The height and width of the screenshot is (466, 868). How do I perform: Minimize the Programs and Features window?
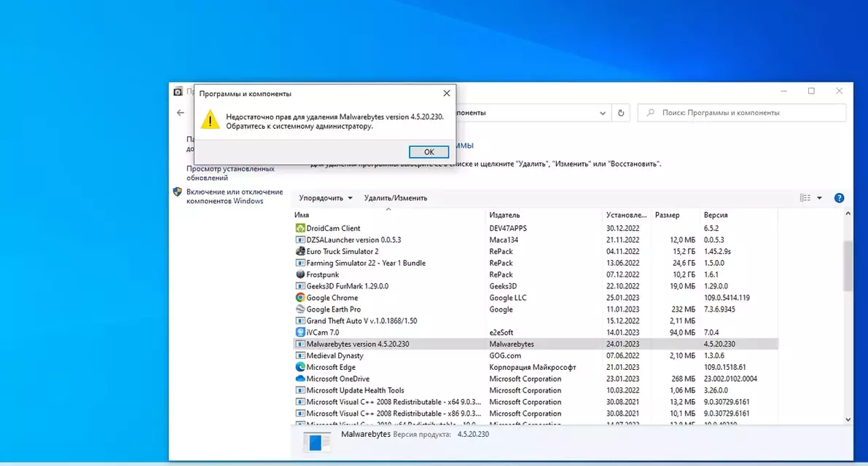pyautogui.click(x=783, y=91)
